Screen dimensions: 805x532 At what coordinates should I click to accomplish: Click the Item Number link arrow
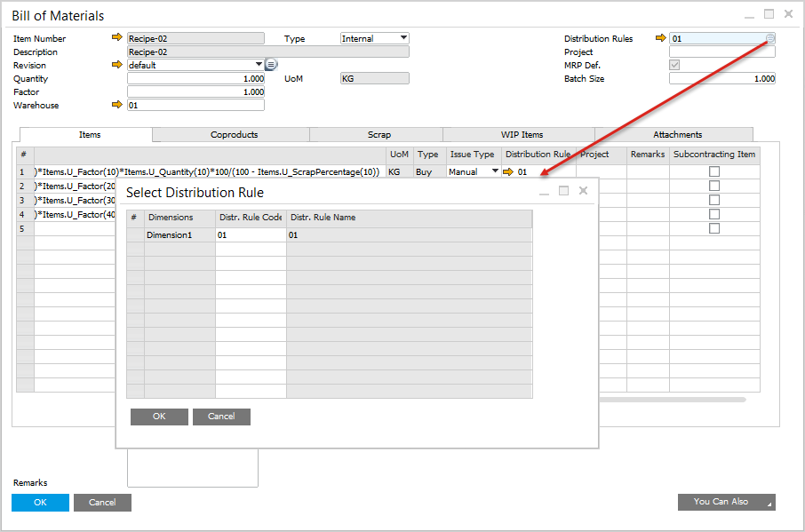116,38
